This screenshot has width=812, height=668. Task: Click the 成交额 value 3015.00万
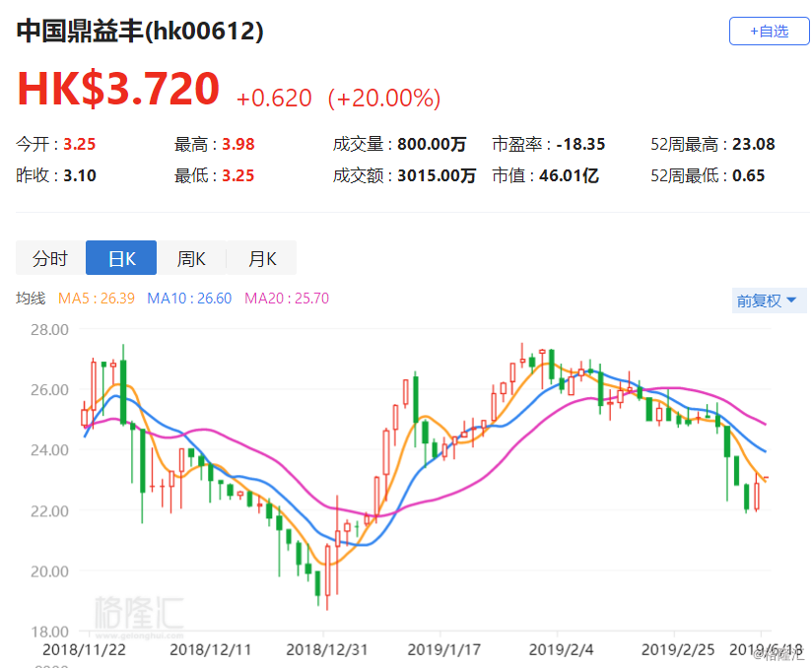click(x=437, y=175)
